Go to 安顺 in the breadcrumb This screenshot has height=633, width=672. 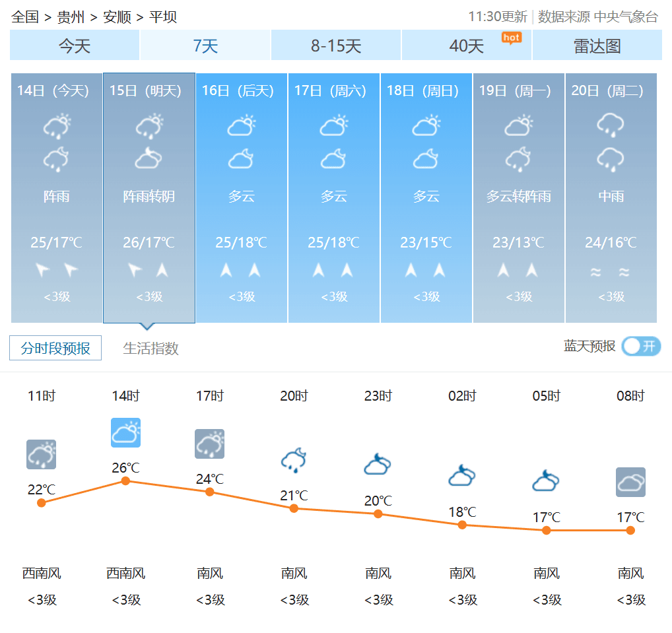(x=117, y=17)
